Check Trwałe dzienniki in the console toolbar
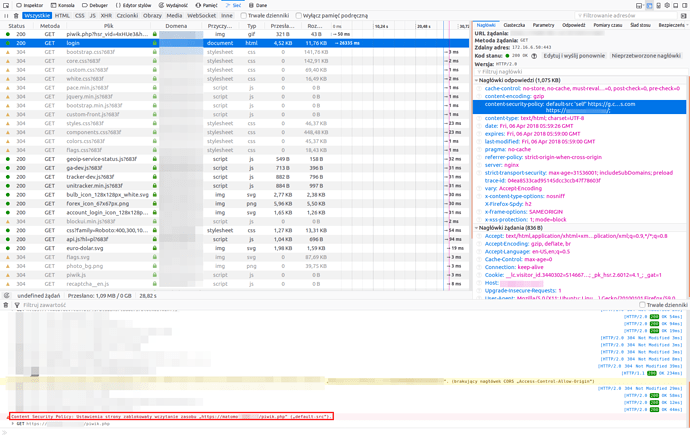 [x=642, y=305]
